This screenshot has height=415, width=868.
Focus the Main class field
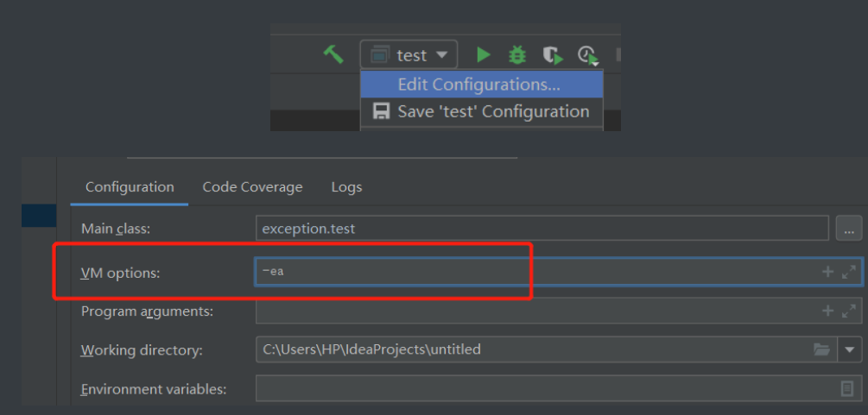[542, 228]
